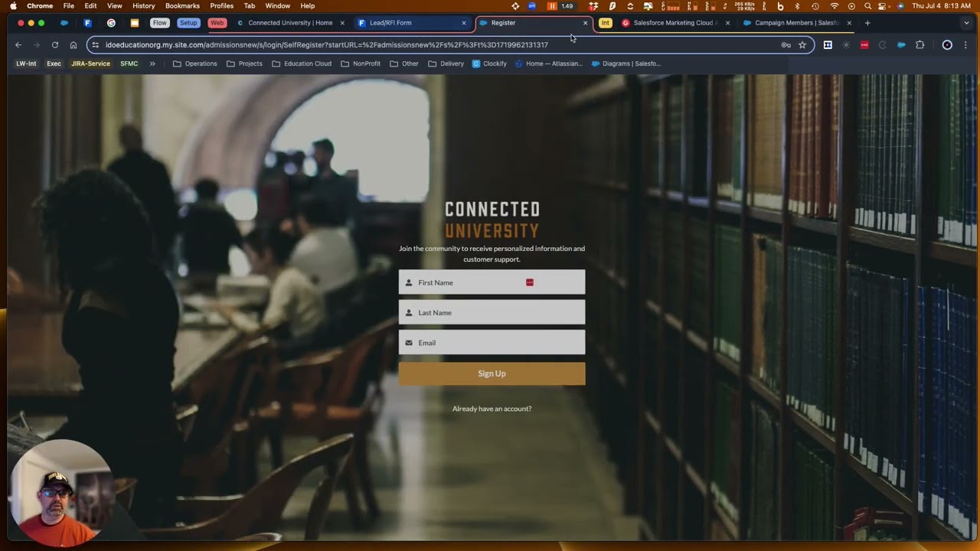Open the Profiles menu
Screen dimensions: 980x551
pyautogui.click(x=221, y=5)
